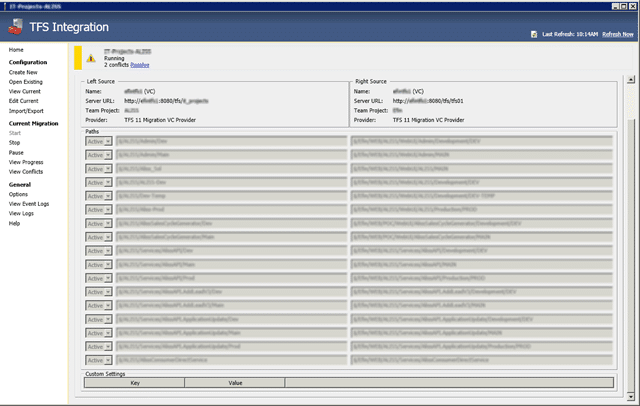Maximize the window
The image size is (640, 406).
tap(624, 6)
